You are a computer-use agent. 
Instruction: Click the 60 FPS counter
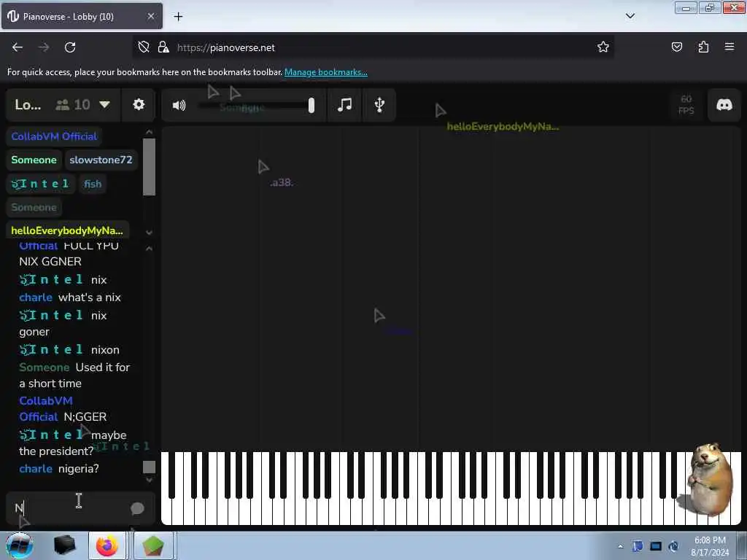coord(686,104)
